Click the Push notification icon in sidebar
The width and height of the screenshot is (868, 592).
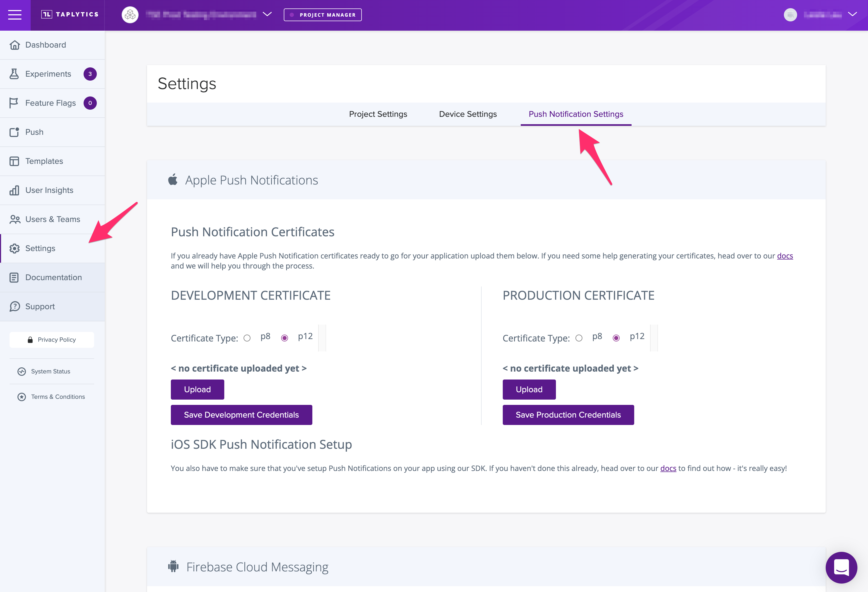(x=14, y=132)
